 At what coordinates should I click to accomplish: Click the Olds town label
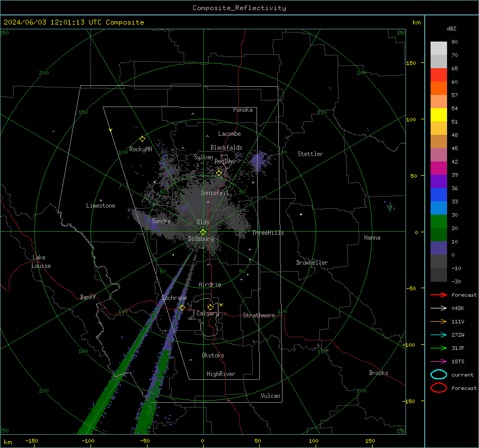coord(203,222)
